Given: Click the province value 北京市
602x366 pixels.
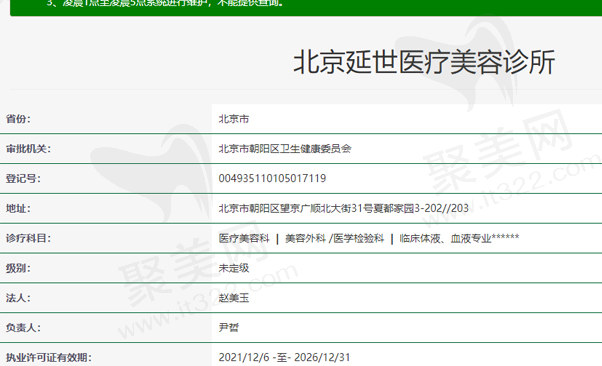Looking at the screenshot, I should [x=234, y=119].
